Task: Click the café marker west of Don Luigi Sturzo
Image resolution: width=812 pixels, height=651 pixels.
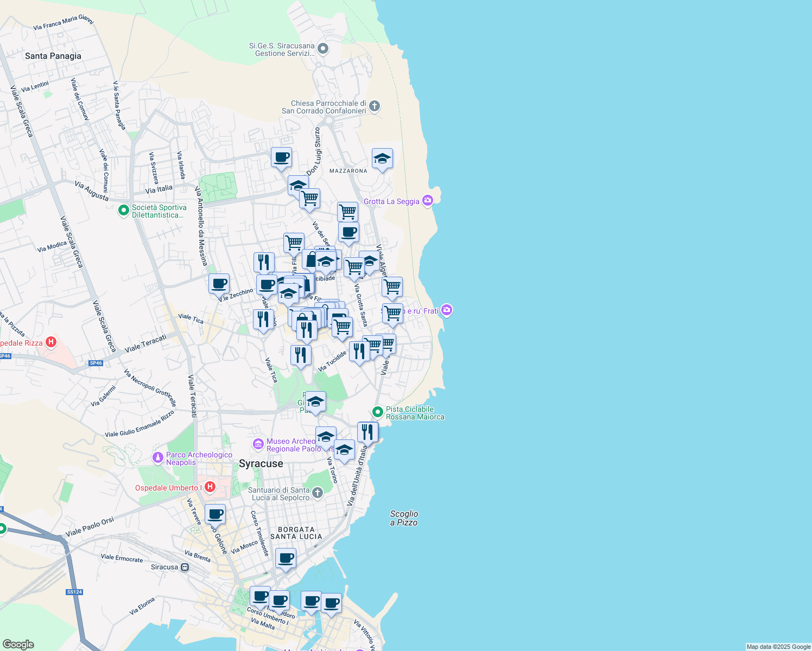Action: tap(281, 158)
